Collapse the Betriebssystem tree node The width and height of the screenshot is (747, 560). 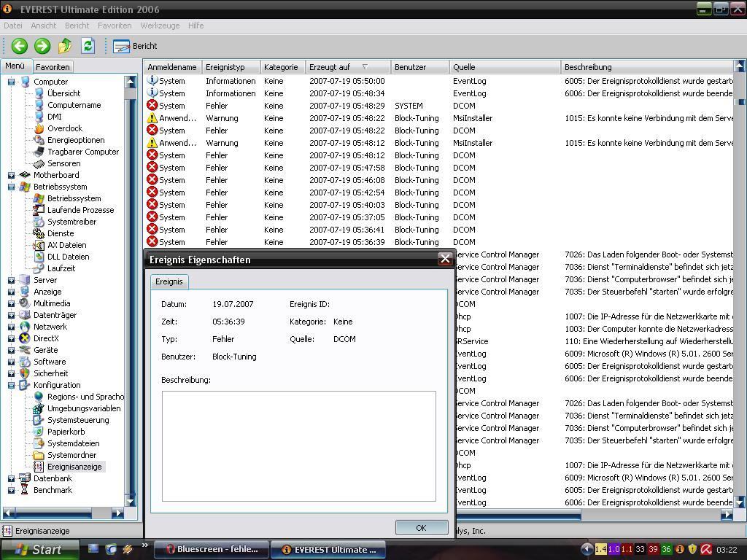[x=11, y=187]
